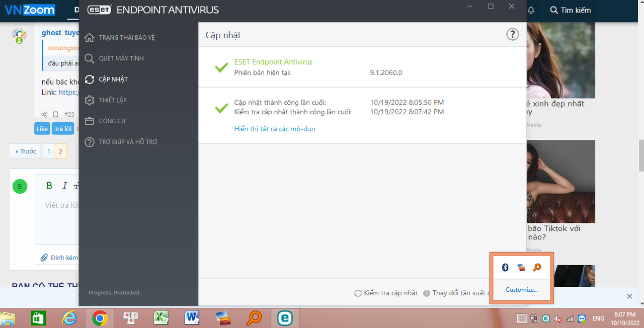Click the Bluetooth icon in tray popup
Image resolution: width=644 pixels, height=328 pixels.
506,267
